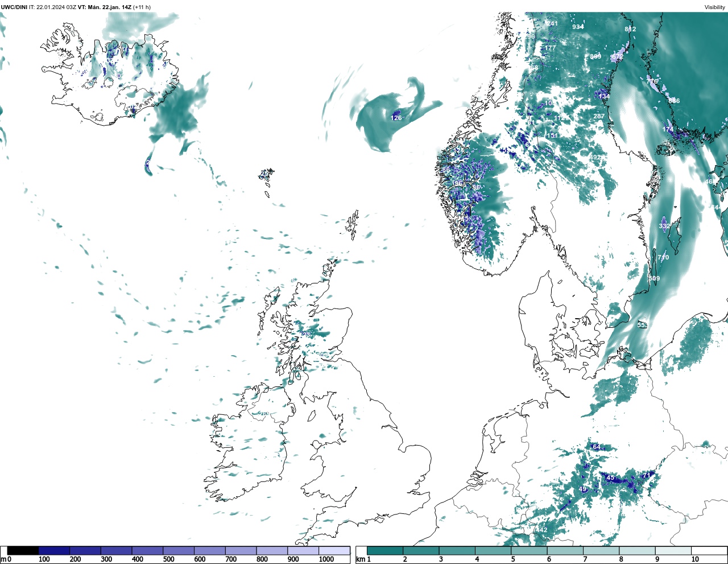Click the 'km 1' label on the teal legend
Screen dimensions: 728x564
coord(363,559)
